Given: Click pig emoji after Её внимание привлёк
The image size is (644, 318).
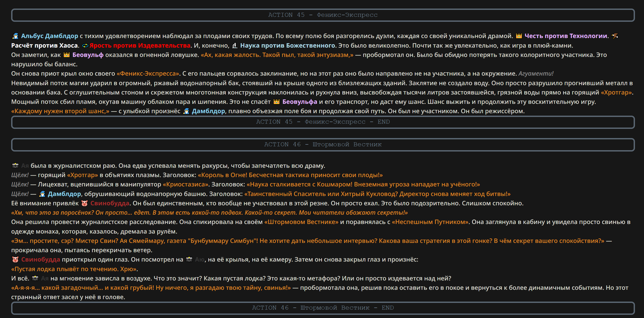Looking at the screenshot, I should click(85, 203).
